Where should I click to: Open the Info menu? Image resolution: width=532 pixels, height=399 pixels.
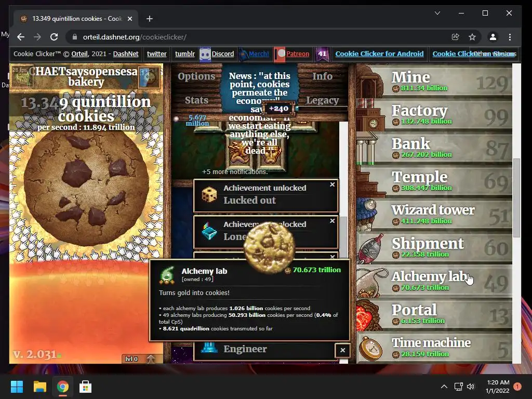tap(322, 76)
